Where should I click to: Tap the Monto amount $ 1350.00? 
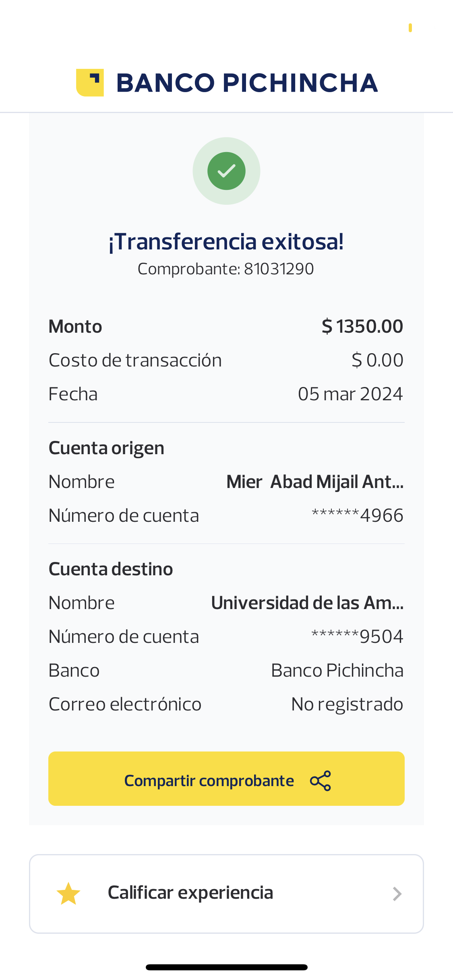tap(362, 326)
